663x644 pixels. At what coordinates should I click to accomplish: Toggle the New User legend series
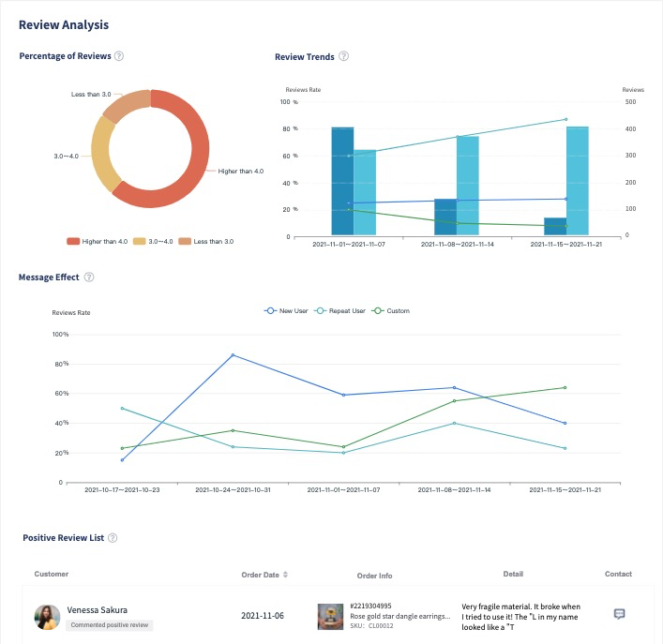click(x=286, y=310)
